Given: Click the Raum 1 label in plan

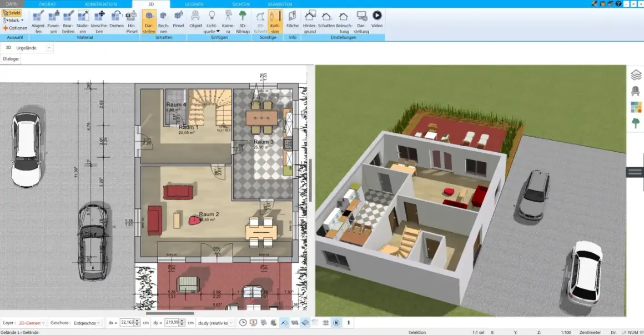Looking at the screenshot, I should coord(189,127).
